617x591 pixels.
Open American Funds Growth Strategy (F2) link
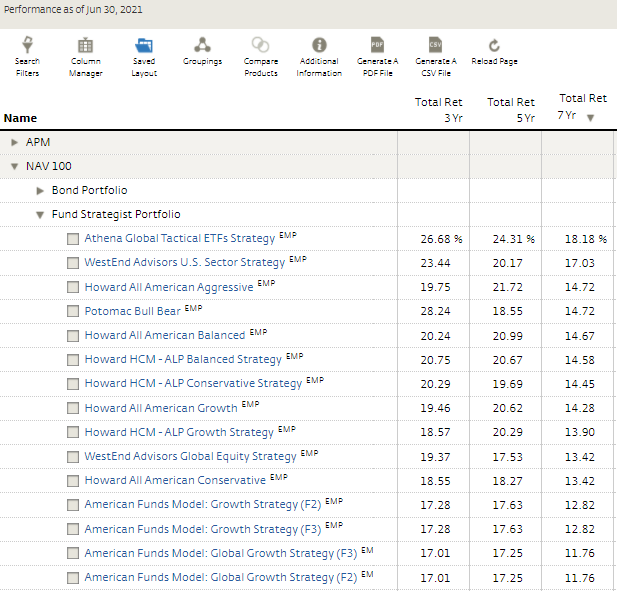coord(203,504)
